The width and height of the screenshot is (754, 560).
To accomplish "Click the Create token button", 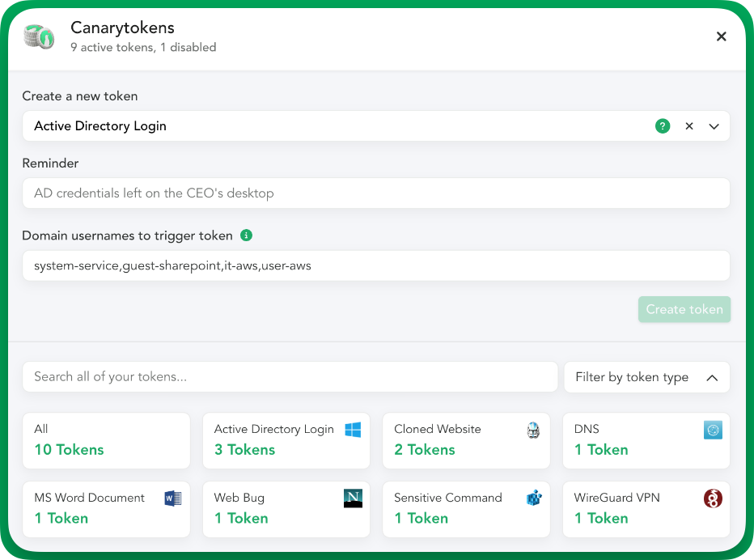I will pos(684,309).
